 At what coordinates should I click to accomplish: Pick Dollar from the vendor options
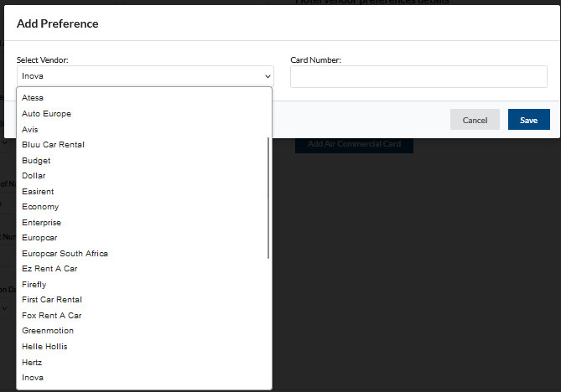click(x=144, y=176)
